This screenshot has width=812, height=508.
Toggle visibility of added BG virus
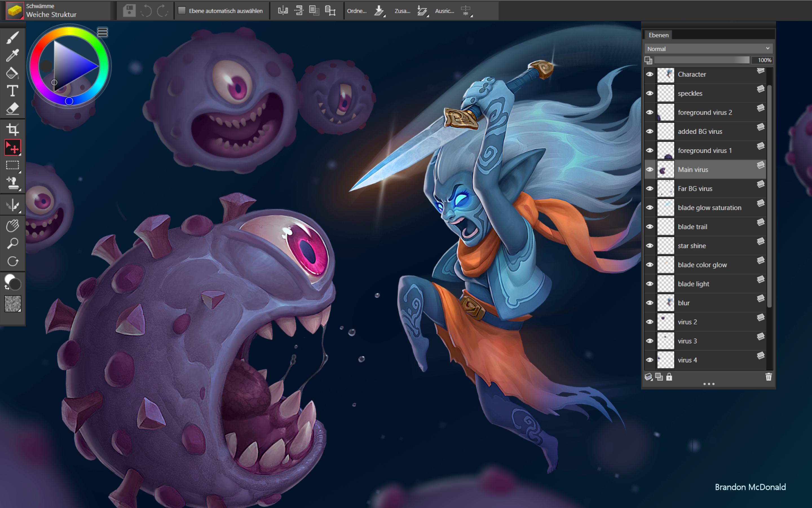(x=650, y=131)
